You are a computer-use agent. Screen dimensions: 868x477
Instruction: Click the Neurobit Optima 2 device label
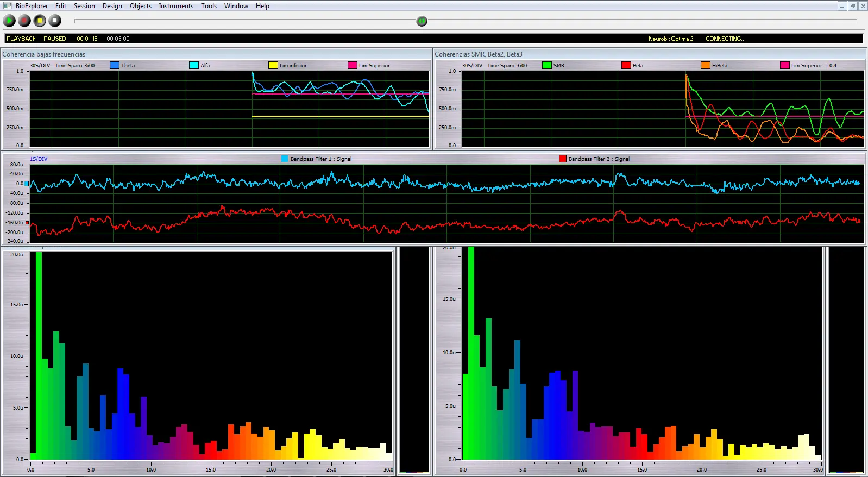pos(671,39)
